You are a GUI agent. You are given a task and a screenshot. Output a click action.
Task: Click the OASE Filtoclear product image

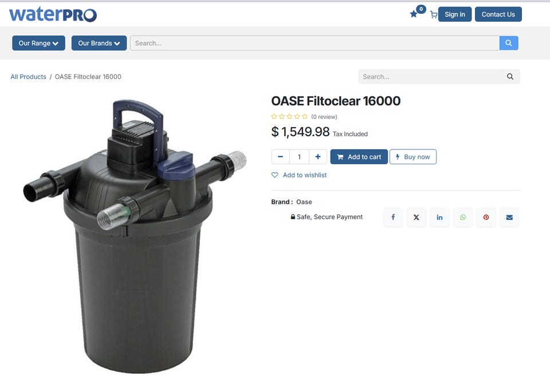pos(135,236)
